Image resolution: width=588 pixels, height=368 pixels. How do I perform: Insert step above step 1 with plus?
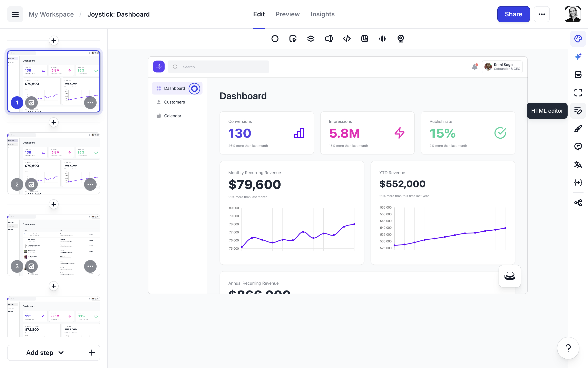54,40
